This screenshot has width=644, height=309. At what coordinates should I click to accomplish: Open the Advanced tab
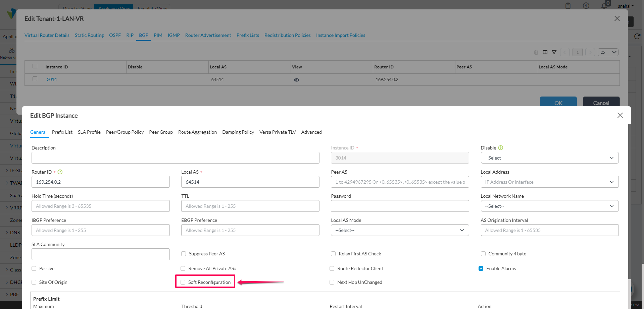click(311, 132)
